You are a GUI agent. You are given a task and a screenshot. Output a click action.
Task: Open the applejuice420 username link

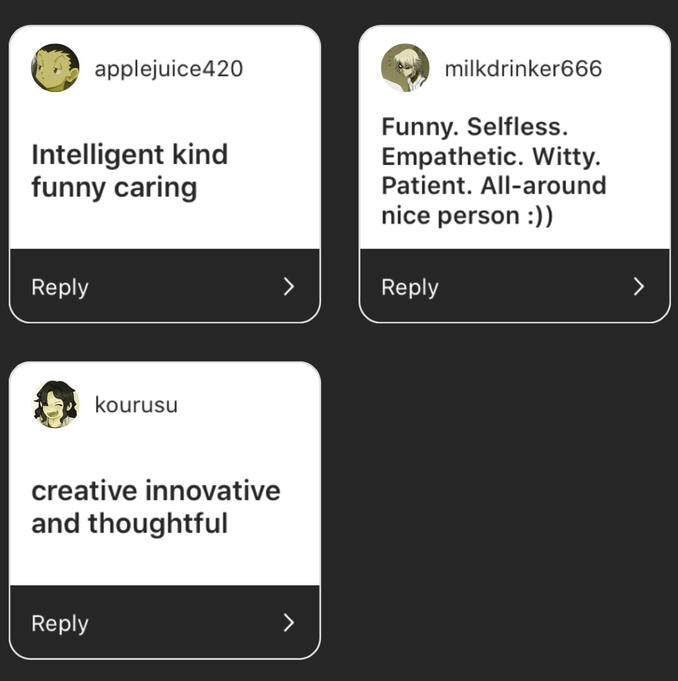tap(168, 69)
